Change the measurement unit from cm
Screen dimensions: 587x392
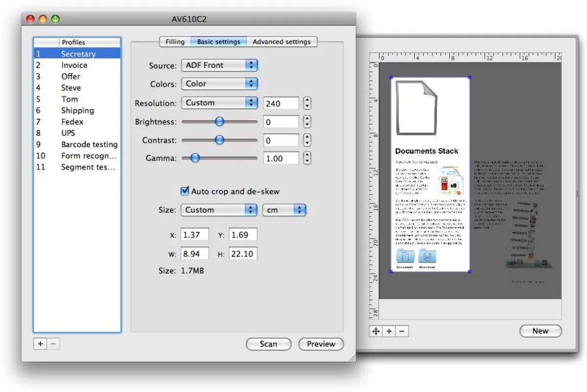(x=284, y=210)
